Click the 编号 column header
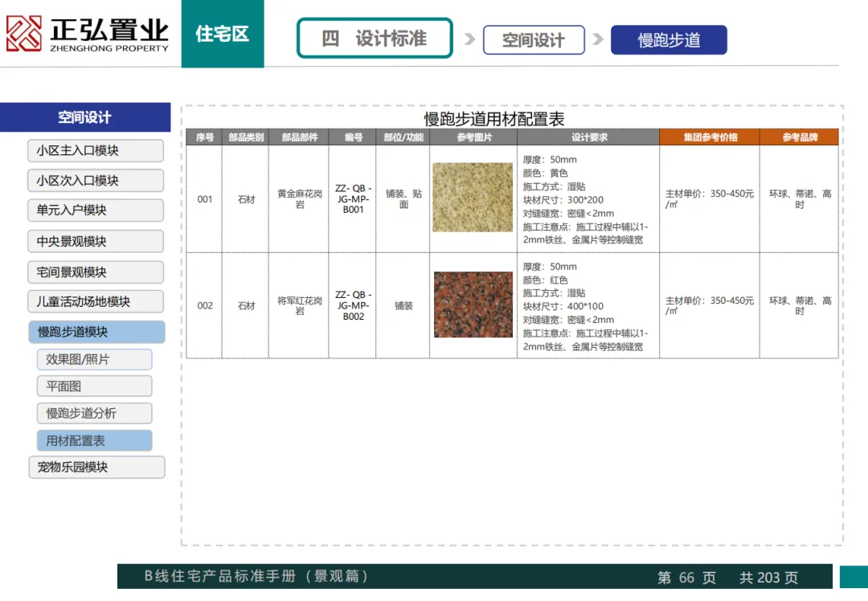868x601 pixels. pyautogui.click(x=353, y=137)
